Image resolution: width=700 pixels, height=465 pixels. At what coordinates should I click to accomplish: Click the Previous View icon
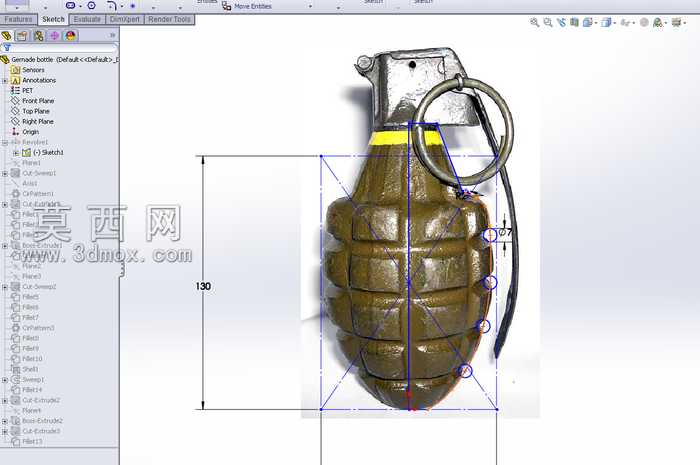[x=561, y=22]
